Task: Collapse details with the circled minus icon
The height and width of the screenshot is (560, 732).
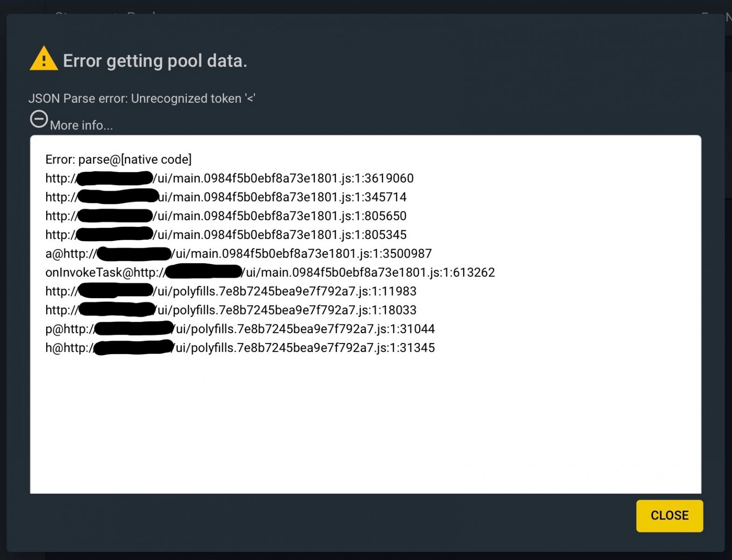Action: tap(39, 119)
